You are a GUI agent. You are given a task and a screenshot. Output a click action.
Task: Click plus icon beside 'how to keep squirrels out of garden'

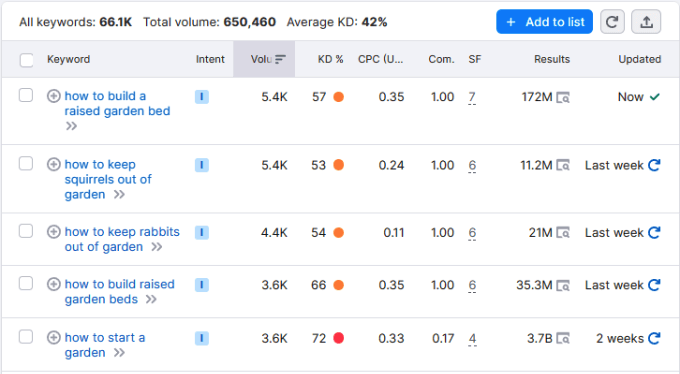tap(53, 164)
